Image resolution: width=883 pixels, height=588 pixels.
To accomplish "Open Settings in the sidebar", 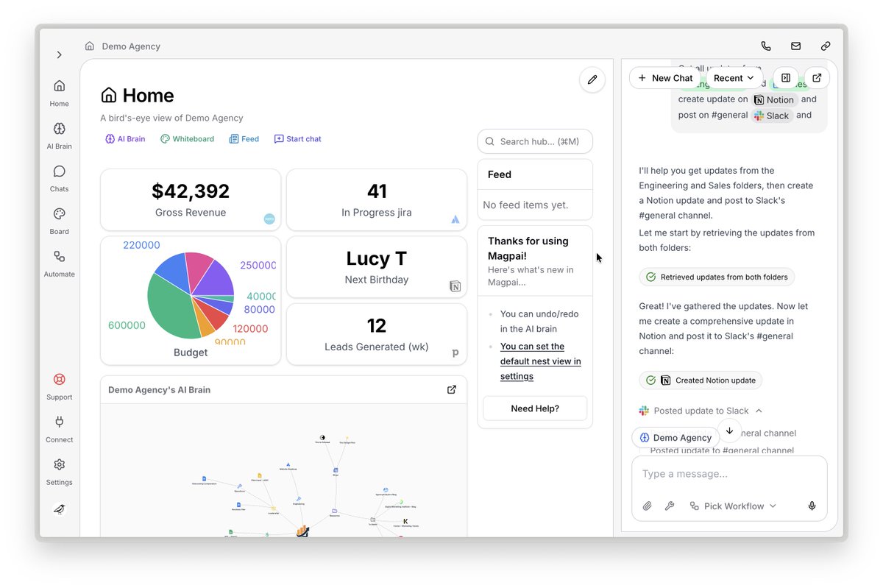I will coord(60,472).
